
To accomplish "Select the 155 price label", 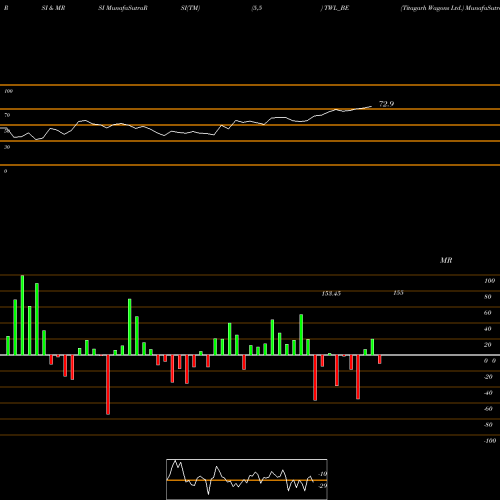I will [398, 293].
